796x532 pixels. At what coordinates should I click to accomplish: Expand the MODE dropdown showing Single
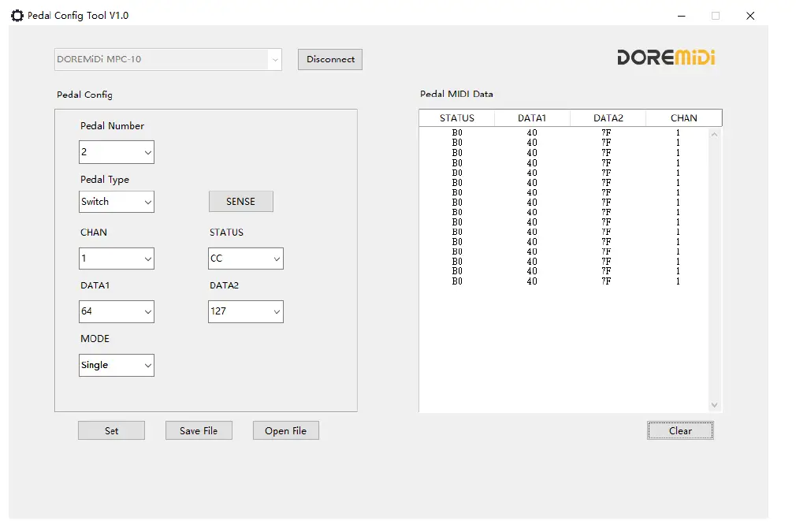pyautogui.click(x=117, y=366)
